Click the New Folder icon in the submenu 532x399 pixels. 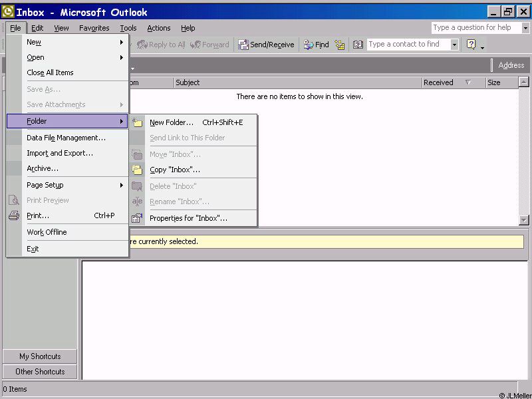click(x=137, y=122)
